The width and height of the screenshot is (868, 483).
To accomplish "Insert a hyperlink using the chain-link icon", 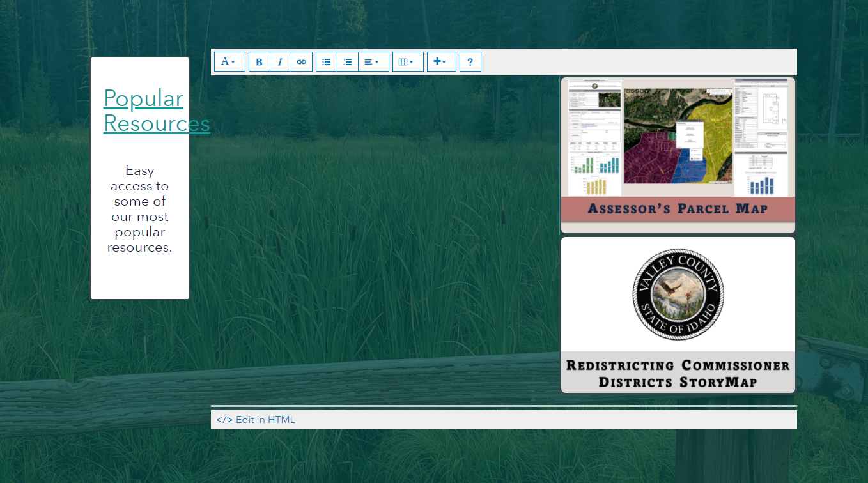I will [301, 61].
